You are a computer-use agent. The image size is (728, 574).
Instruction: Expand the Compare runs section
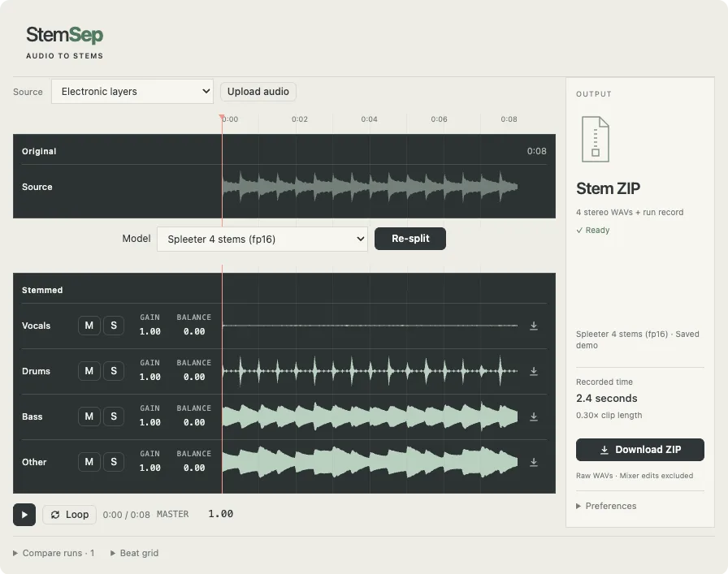(x=54, y=553)
